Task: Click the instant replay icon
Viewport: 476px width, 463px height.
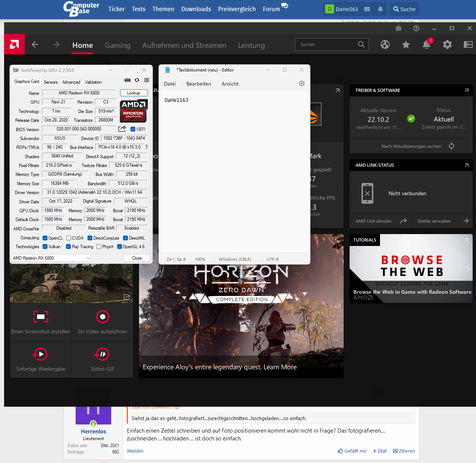Action: [40, 354]
